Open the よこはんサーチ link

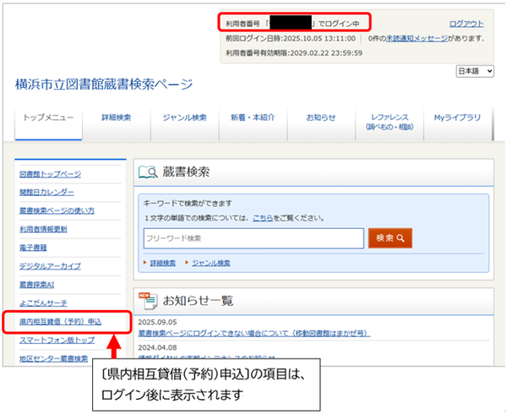(x=43, y=303)
